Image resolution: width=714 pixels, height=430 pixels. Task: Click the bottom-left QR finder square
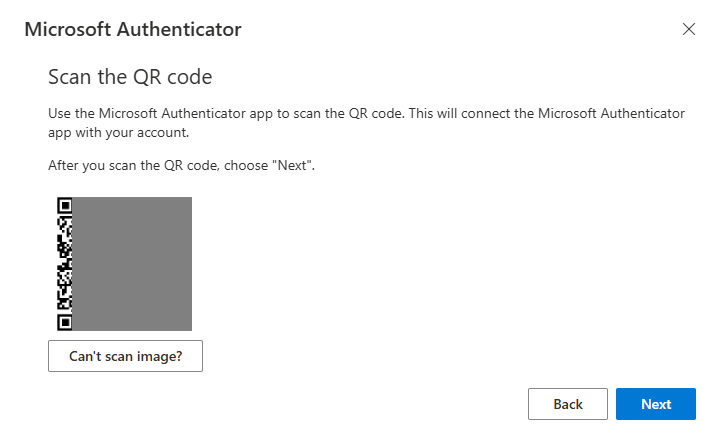tap(65, 322)
